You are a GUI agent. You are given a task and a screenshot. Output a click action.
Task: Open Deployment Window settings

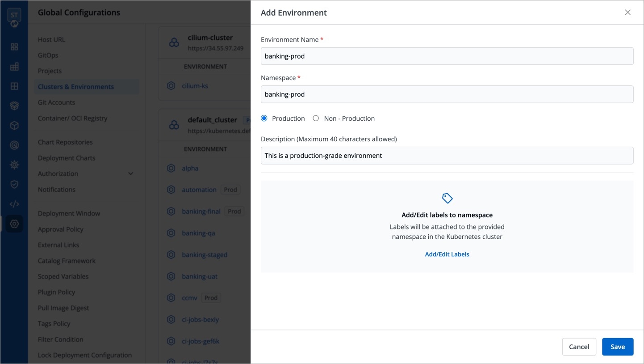click(69, 213)
